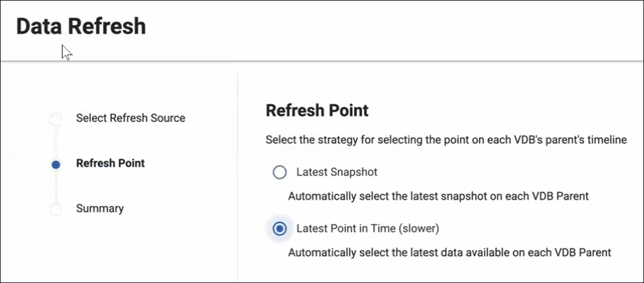Screen dimensions: 644x283
Task: Click the Data Refresh page title
Action: click(81, 27)
